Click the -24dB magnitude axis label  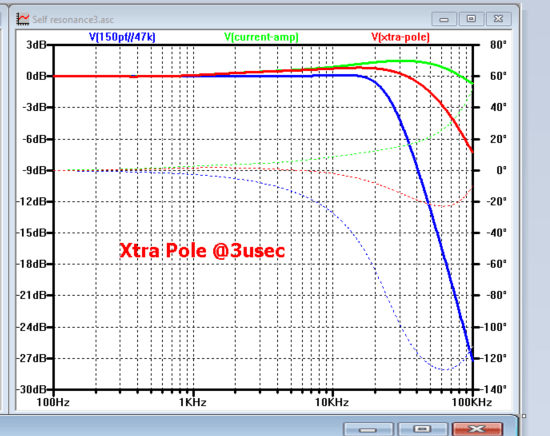coord(32,327)
